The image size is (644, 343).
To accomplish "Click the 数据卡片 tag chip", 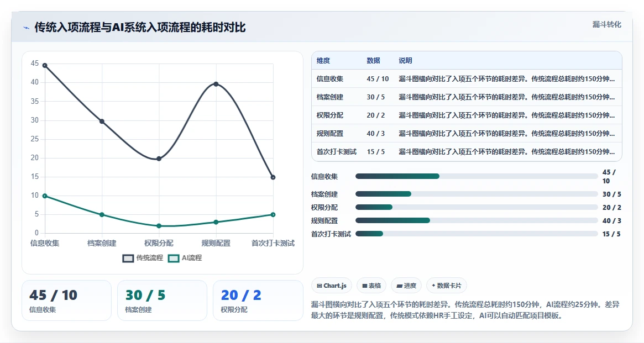I will (x=447, y=286).
